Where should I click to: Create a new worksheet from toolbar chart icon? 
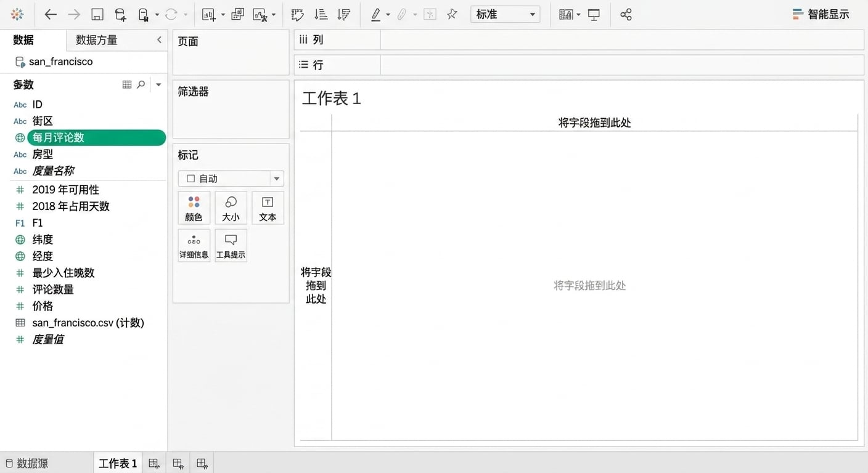[209, 14]
